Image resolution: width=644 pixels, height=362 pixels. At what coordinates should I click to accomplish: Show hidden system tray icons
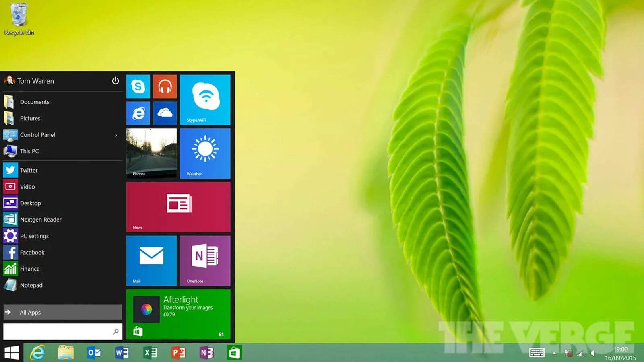point(554,353)
